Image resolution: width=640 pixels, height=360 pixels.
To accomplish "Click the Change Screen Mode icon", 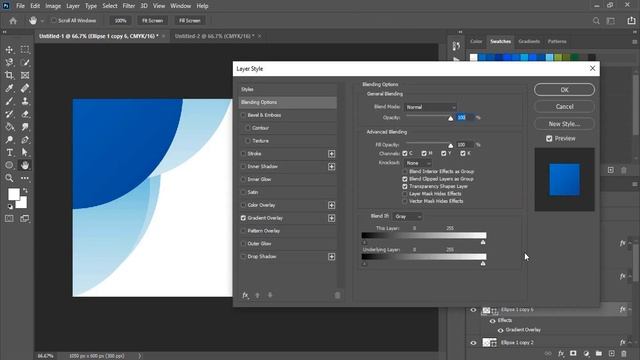I will point(25,219).
